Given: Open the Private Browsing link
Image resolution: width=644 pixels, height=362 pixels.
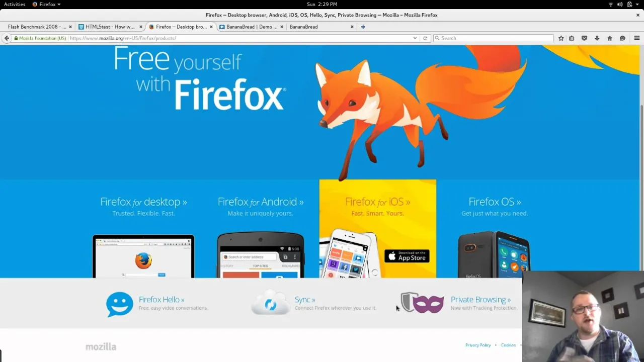Looking at the screenshot, I should (x=480, y=300).
